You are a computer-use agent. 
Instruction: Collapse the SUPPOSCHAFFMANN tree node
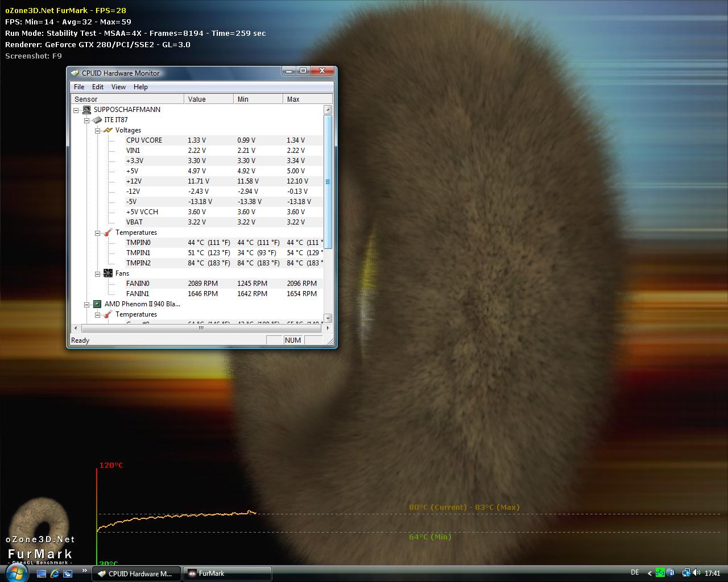click(76, 110)
